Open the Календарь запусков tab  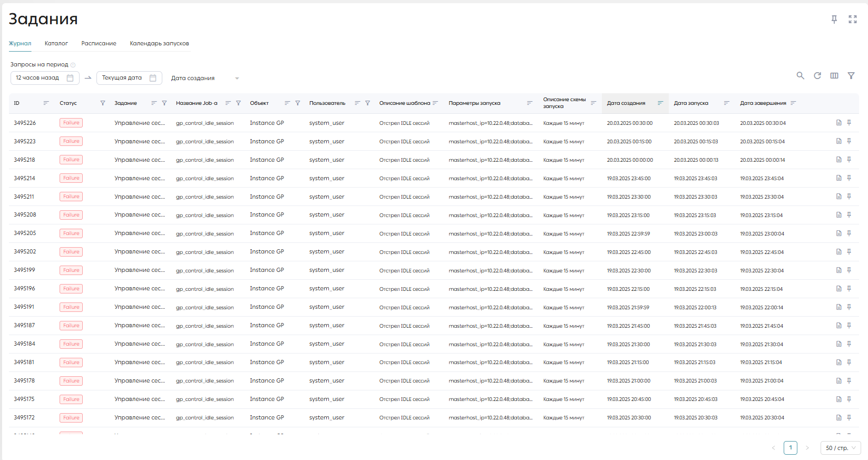pyautogui.click(x=159, y=44)
